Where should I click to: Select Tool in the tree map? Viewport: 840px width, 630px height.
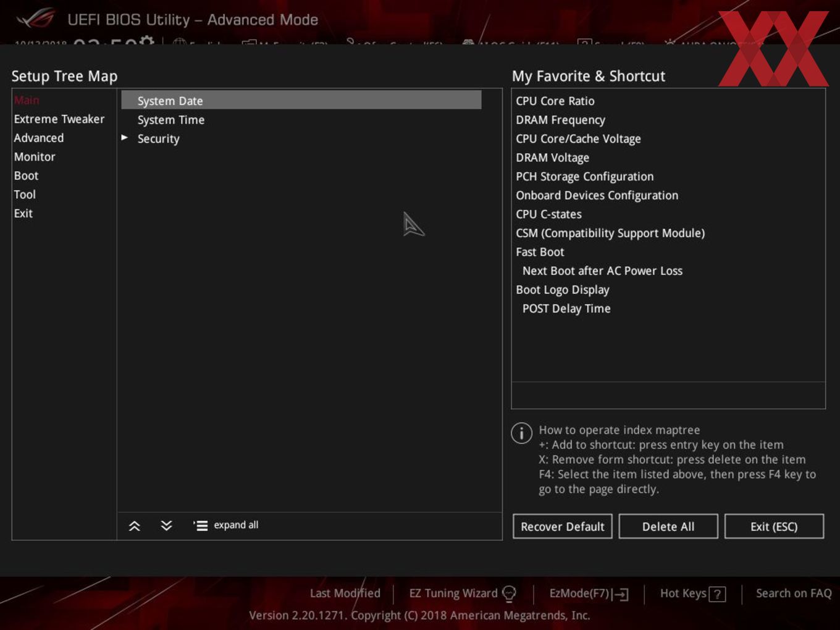[25, 195]
